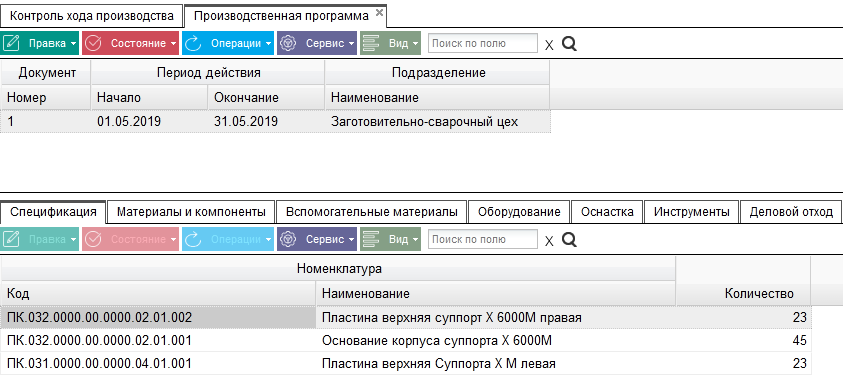Open the Оборудование tab
The width and height of the screenshot is (843, 391).
[519, 212]
